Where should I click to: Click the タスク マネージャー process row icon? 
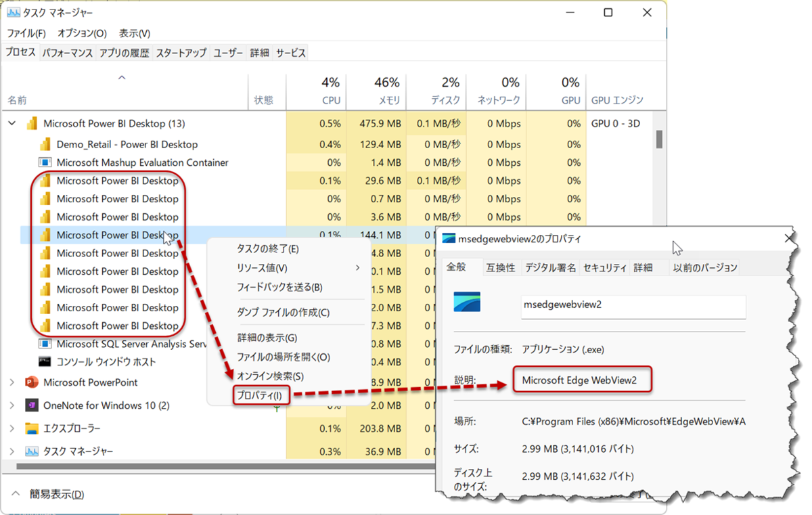point(31,451)
